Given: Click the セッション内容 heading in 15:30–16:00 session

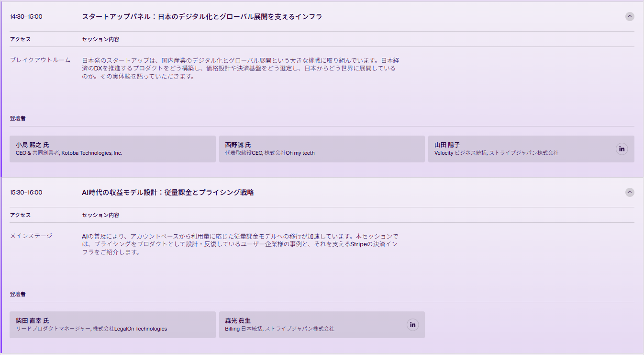Looking at the screenshot, I should coord(100,215).
